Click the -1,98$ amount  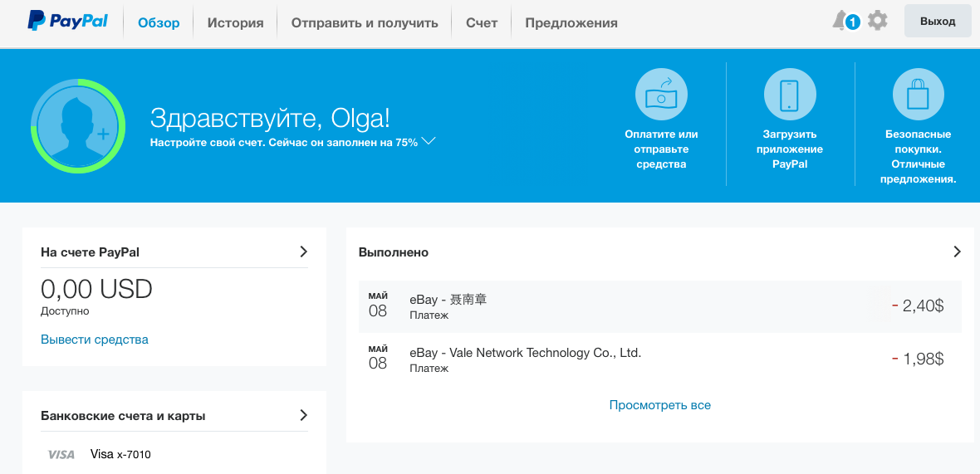(918, 359)
